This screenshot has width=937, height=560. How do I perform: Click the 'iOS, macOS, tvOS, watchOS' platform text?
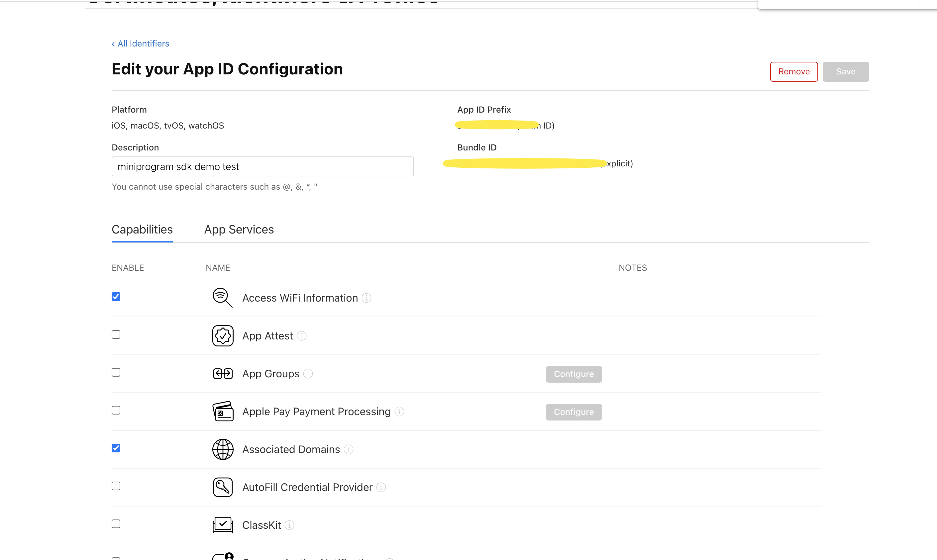coord(168,126)
